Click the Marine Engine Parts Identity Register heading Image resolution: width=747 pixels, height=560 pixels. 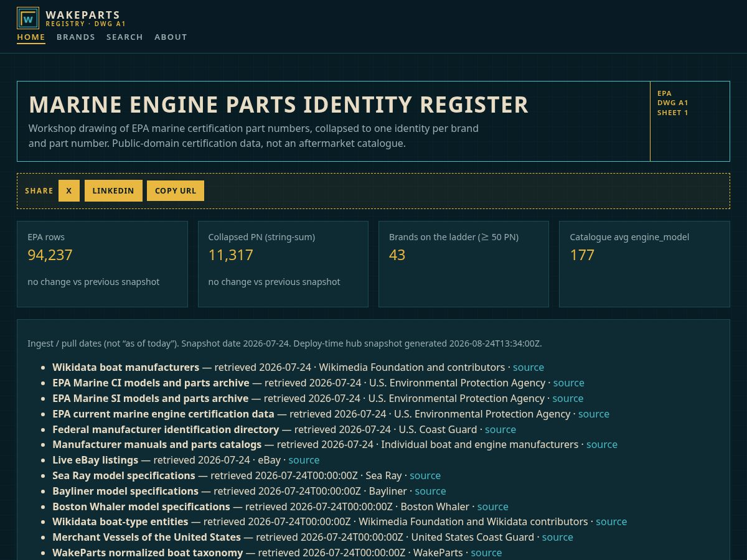(x=279, y=105)
